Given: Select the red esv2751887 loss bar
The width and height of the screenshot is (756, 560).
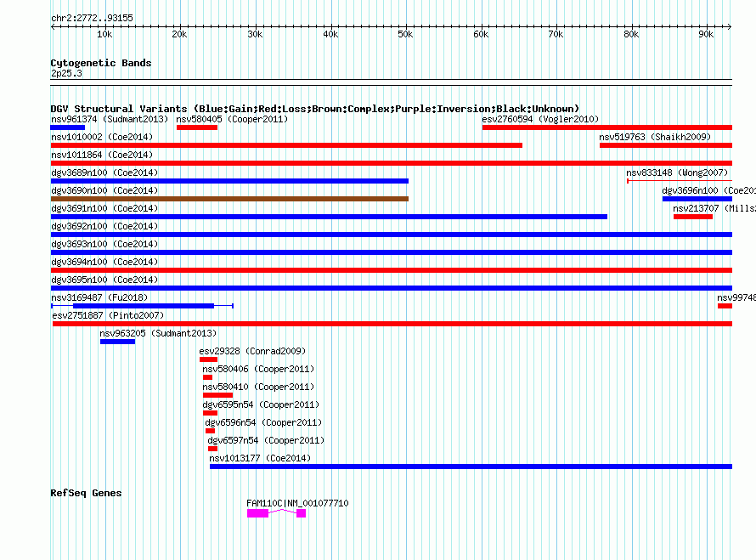Looking at the screenshot, I should coord(392,324).
